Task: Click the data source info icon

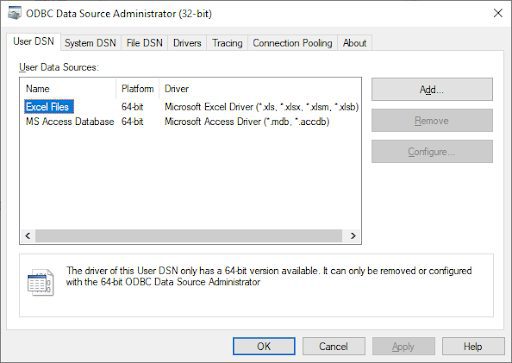Action: click(40, 283)
